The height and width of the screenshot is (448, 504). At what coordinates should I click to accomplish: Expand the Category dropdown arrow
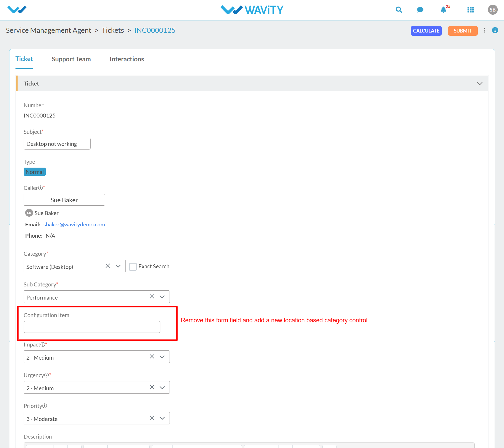click(118, 266)
